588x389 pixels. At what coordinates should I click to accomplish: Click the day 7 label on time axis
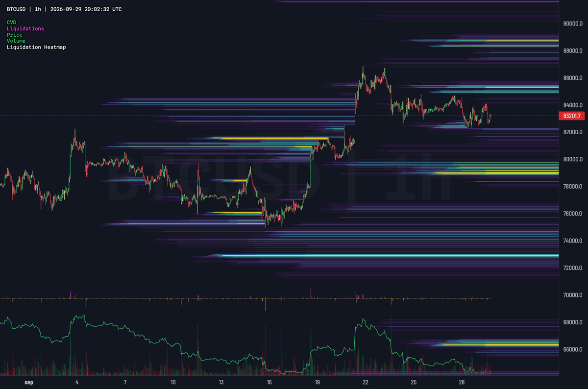click(x=125, y=382)
